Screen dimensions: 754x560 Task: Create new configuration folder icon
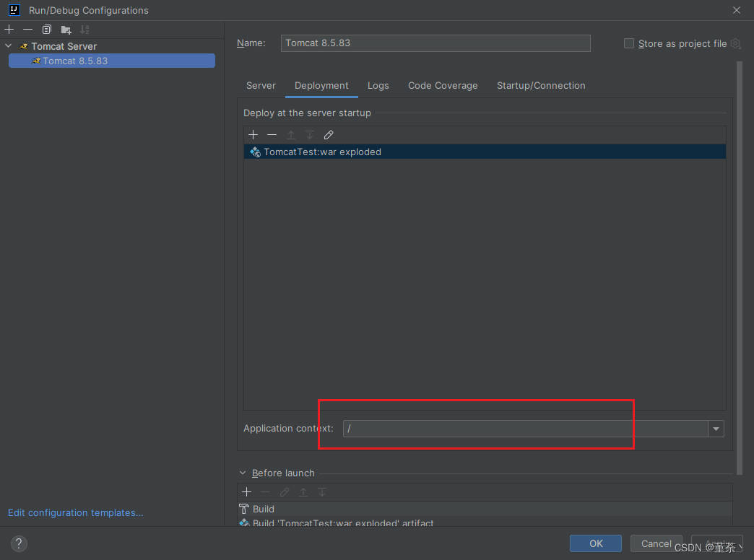66,30
